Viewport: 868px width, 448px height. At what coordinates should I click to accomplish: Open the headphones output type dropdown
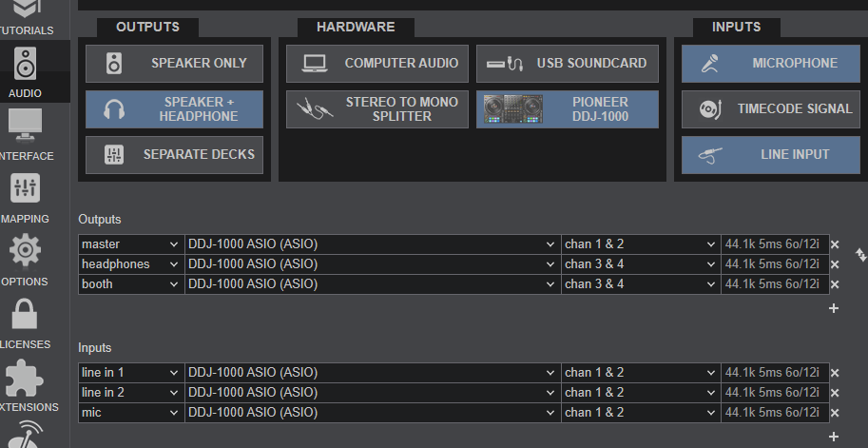(x=131, y=264)
